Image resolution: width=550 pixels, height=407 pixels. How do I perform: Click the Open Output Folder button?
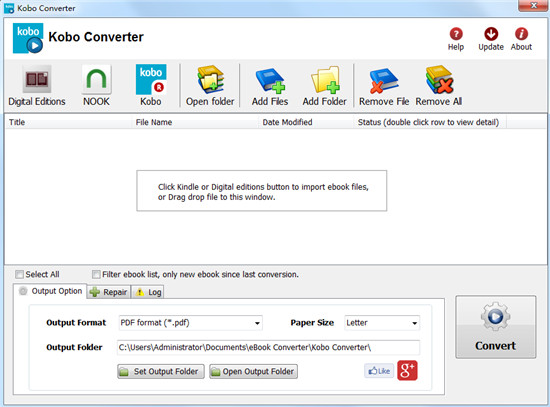(253, 371)
